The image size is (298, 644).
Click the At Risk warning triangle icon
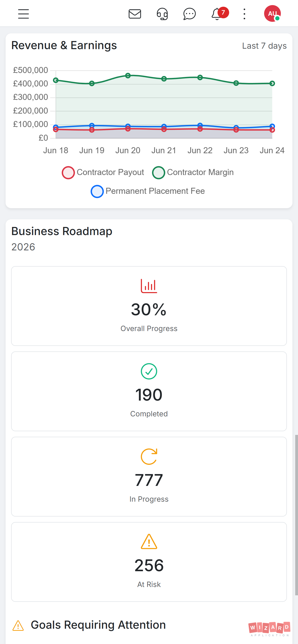pos(149,542)
